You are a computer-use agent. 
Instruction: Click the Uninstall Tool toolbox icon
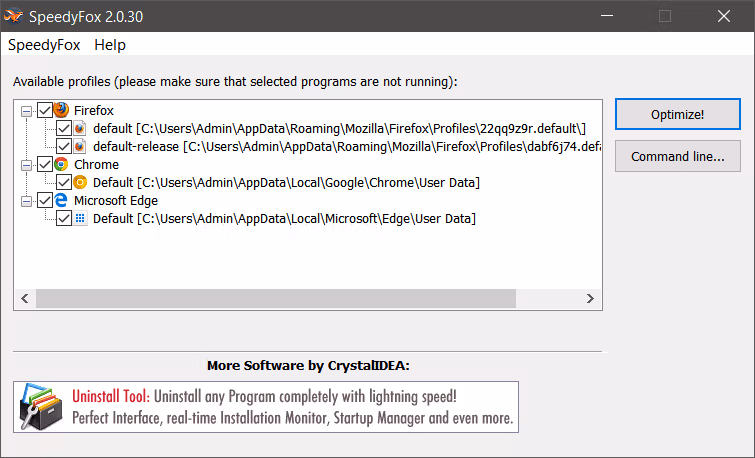click(41, 407)
